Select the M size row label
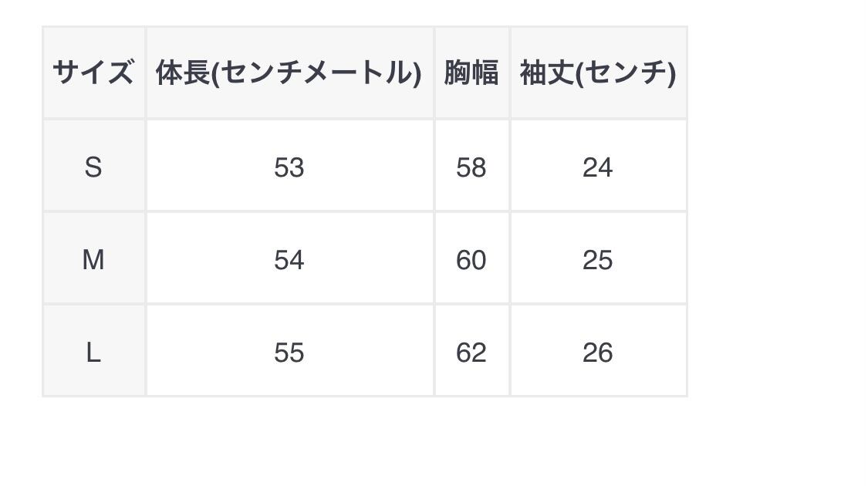This screenshot has height=486, width=868. pyautogui.click(x=93, y=260)
